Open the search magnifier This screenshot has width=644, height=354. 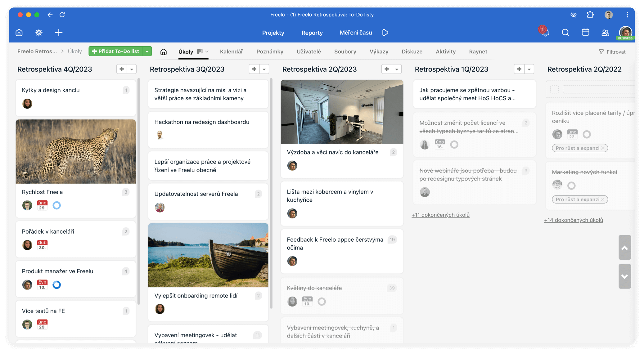565,33
